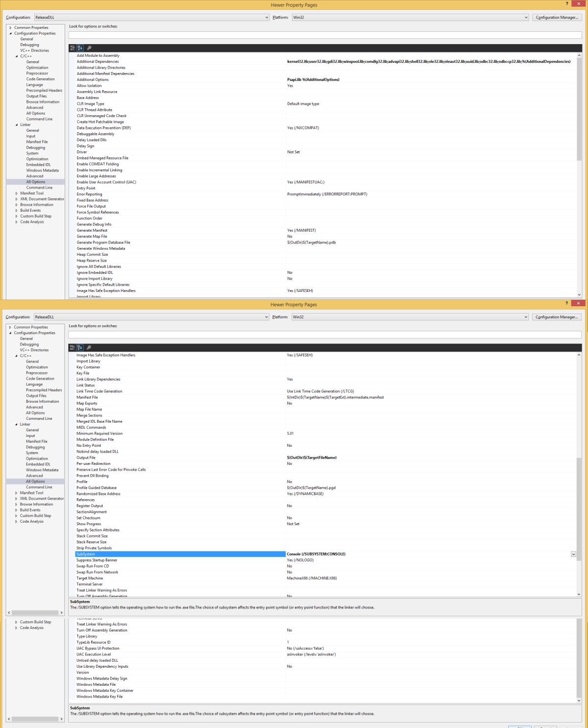This screenshot has height=728, width=588.
Task: Click Data Execution Prevention (DEP) row
Action: [x=325, y=128]
